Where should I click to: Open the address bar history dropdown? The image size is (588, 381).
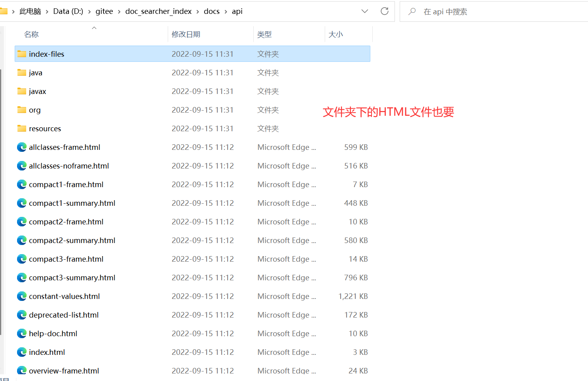point(365,11)
